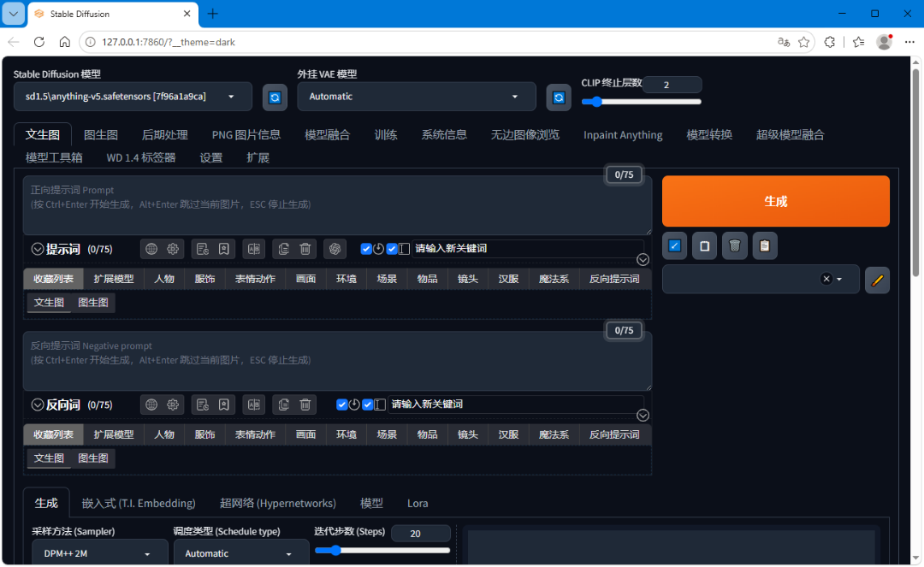The width and height of the screenshot is (924, 567).
Task: Open browser Extensions puzzle icon
Action: [830, 43]
